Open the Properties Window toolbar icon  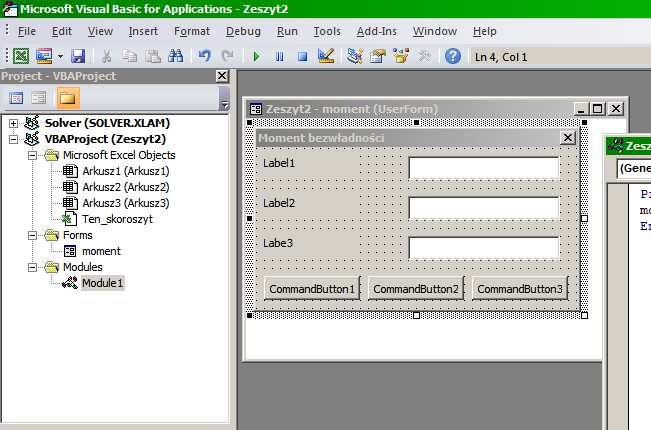click(378, 56)
